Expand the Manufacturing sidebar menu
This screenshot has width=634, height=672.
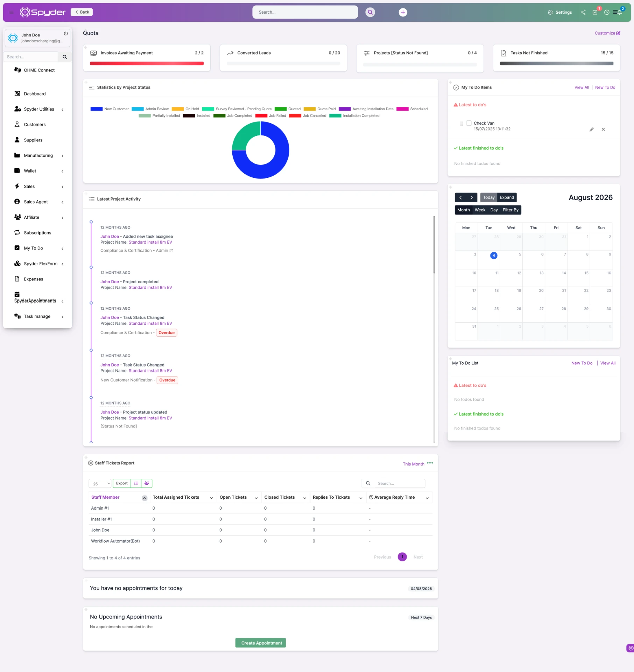38,155
